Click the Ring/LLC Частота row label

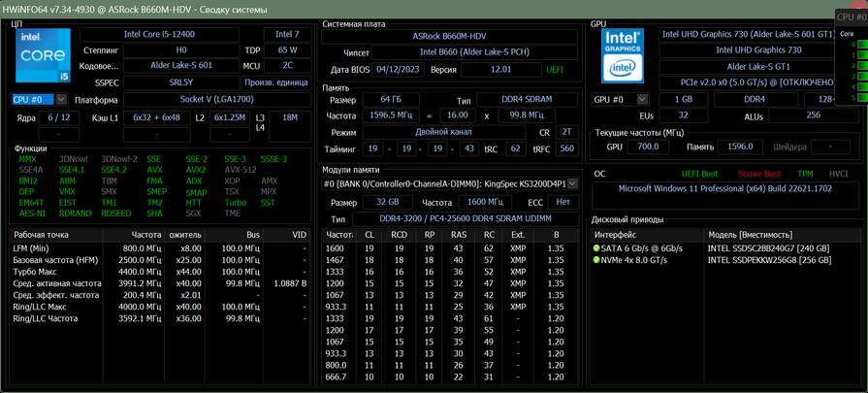coord(46,318)
